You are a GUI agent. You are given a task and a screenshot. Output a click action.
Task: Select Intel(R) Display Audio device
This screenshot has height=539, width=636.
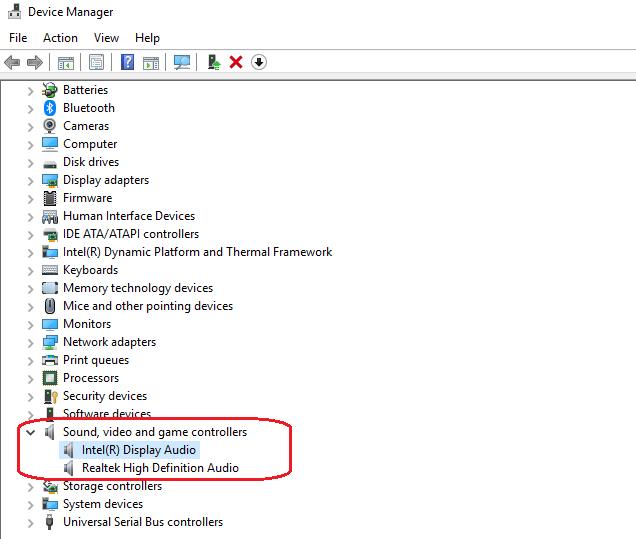point(138,450)
